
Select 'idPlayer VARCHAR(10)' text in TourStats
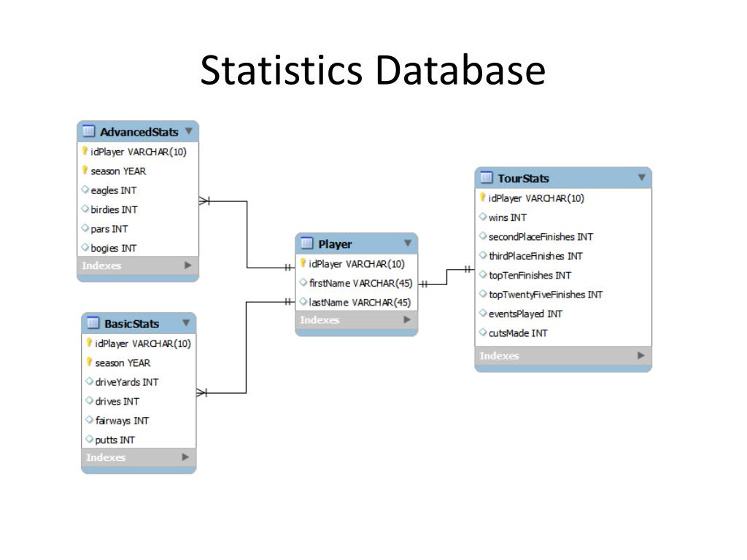coord(536,198)
